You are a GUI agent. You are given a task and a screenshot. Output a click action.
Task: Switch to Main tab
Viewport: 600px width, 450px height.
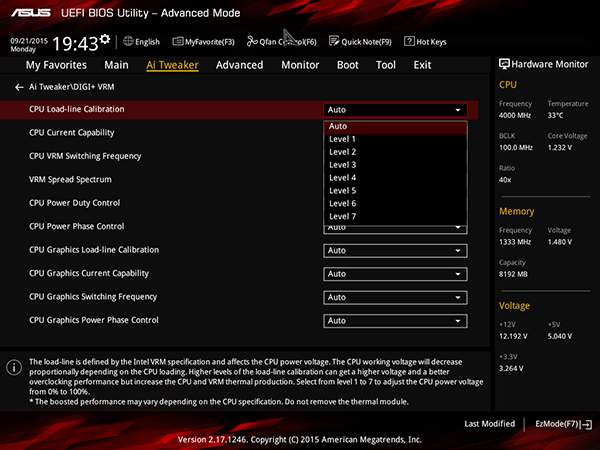116,65
